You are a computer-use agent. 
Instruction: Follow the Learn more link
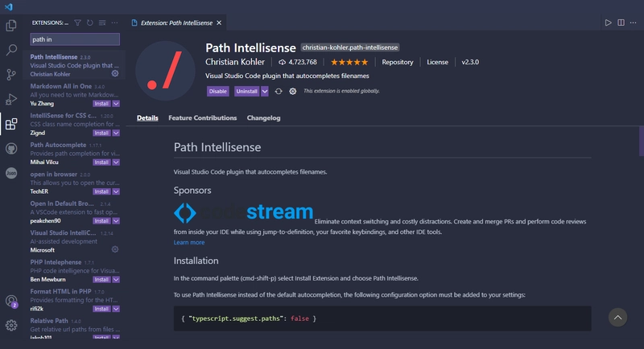(189, 242)
